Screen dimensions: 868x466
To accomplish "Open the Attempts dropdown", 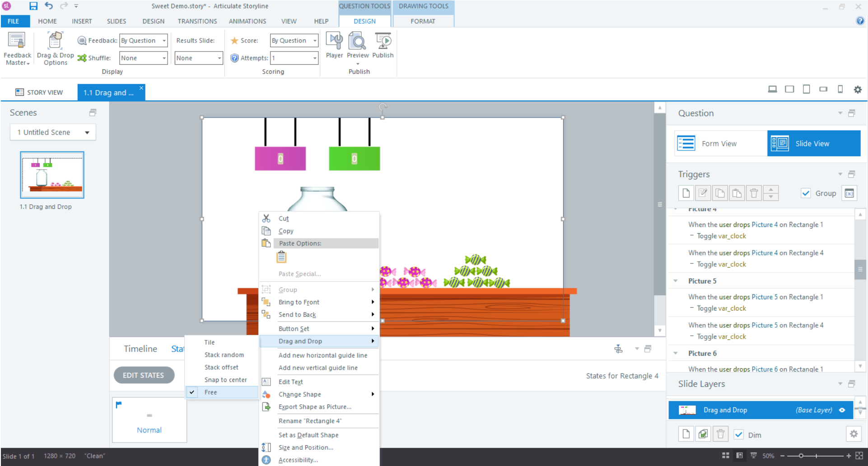I will (x=294, y=58).
